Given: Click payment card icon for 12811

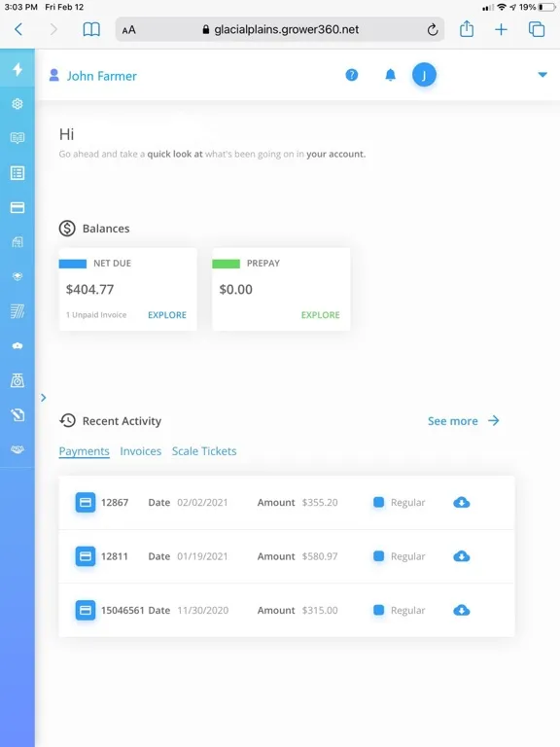Looking at the screenshot, I should 86,556.
